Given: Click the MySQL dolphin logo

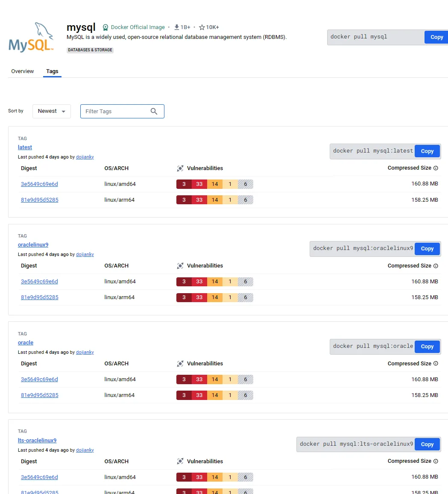Looking at the screenshot, I should [31, 37].
